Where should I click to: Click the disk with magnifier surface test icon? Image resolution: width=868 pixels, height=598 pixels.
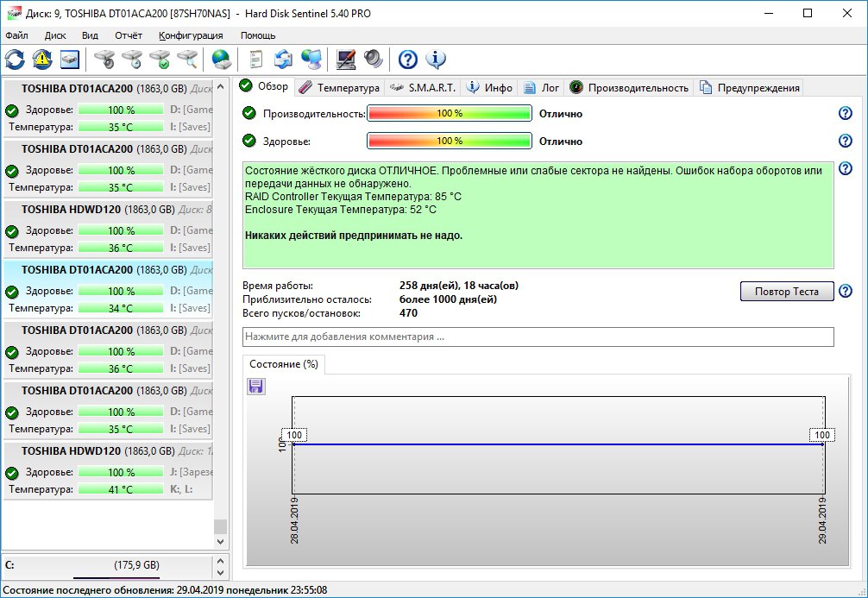pyautogui.click(x=187, y=60)
